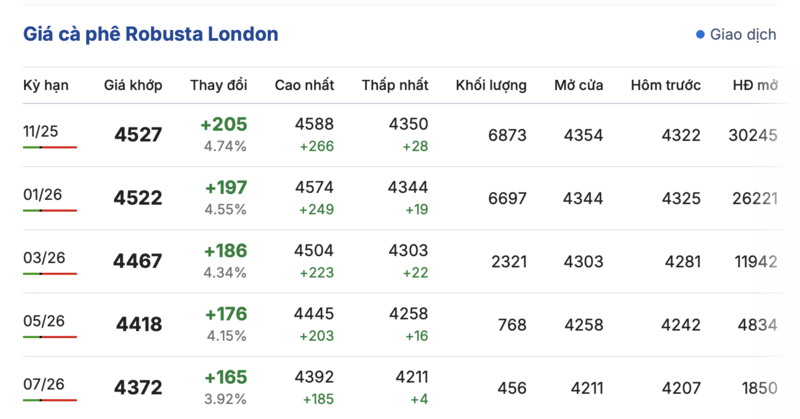Click the Mở cửa column header

tap(579, 85)
